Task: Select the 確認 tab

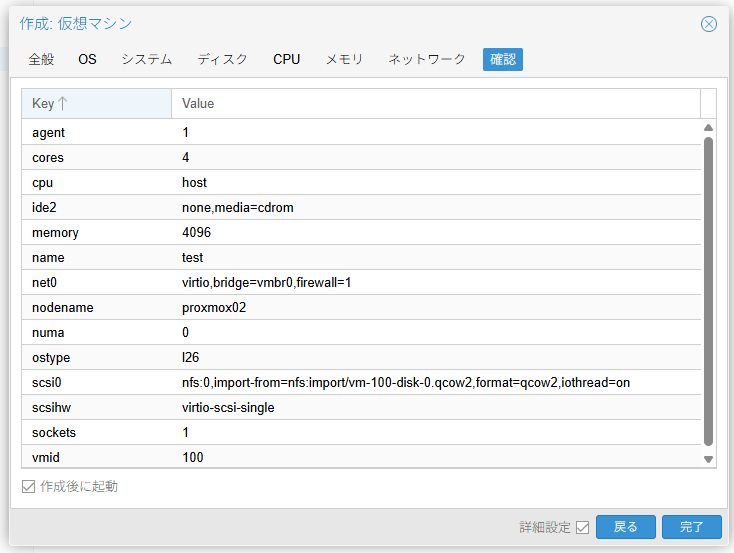Action: point(503,60)
